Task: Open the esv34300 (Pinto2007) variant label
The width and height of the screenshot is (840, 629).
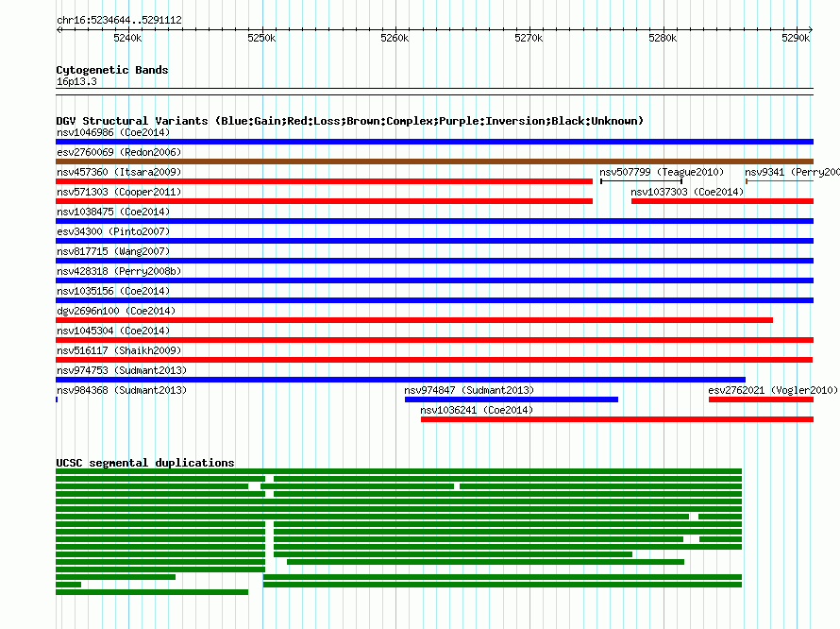Action: point(112,231)
